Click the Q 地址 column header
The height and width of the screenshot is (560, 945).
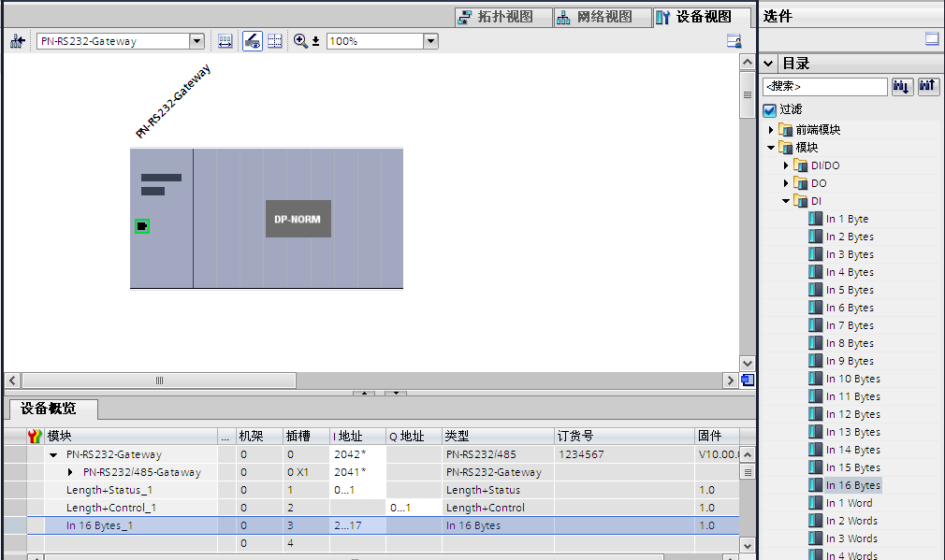click(x=414, y=436)
